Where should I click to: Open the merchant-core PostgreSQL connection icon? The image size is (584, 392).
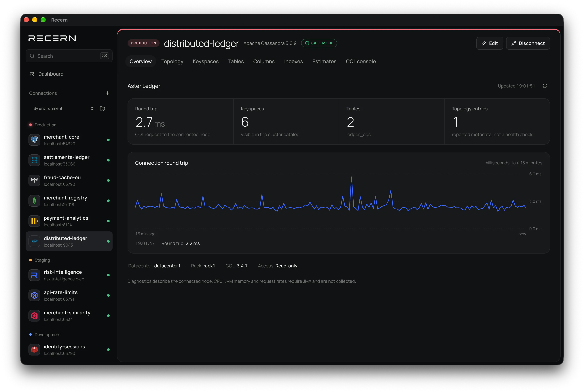pyautogui.click(x=34, y=140)
